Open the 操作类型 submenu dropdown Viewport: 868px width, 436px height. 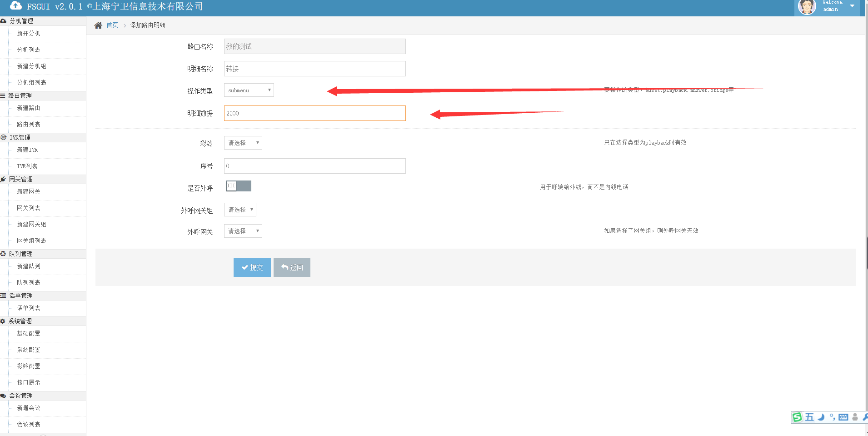(x=249, y=90)
